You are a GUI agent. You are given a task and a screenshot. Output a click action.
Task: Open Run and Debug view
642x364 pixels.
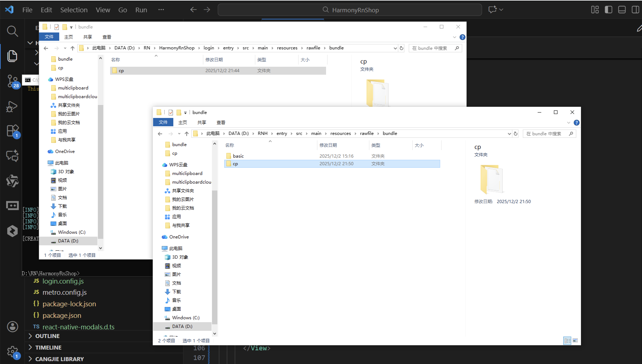[x=12, y=106]
